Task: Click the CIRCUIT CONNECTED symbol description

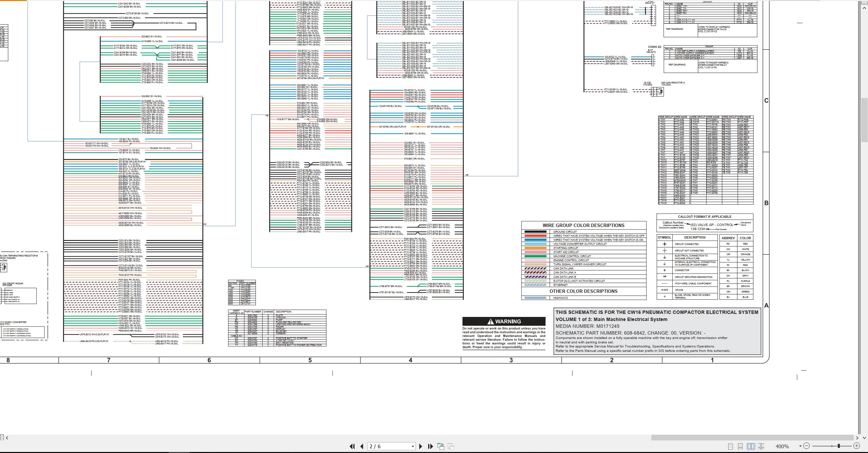Action: click(686, 244)
